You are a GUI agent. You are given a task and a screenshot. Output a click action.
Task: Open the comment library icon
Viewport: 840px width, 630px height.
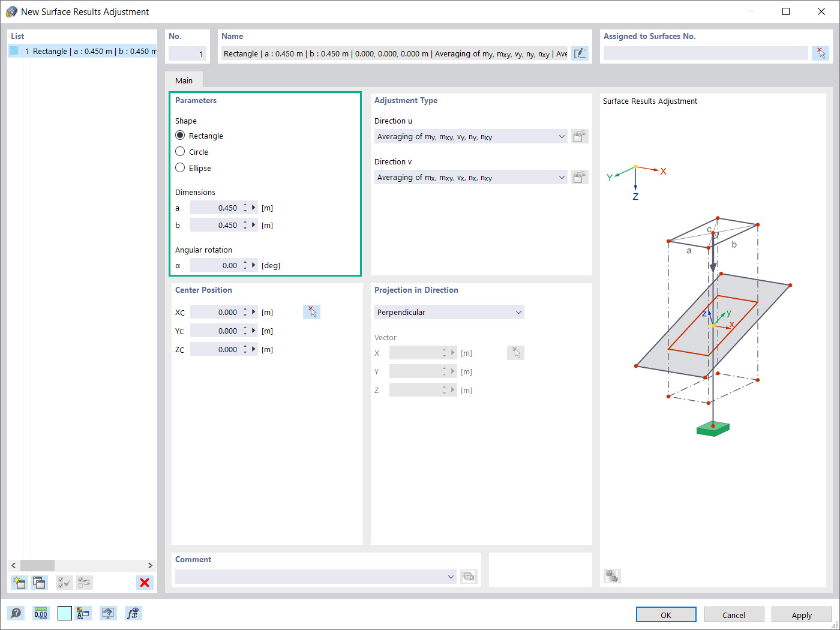(468, 577)
